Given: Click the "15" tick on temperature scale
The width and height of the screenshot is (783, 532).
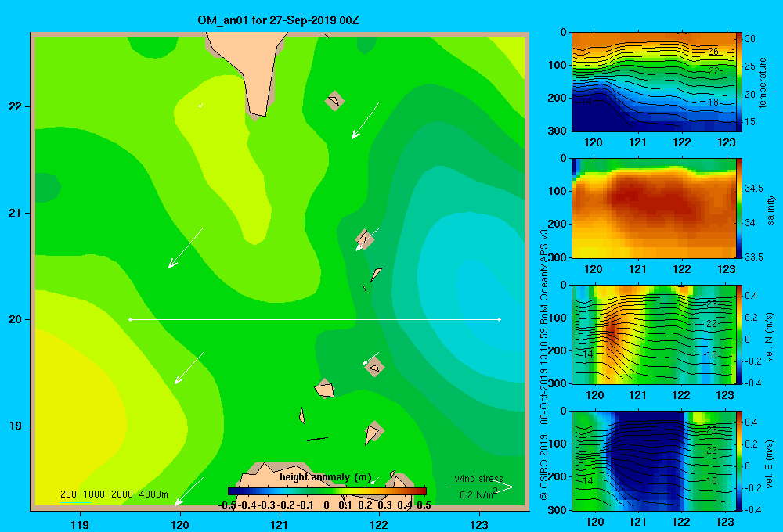Looking at the screenshot, I should click(750, 122).
